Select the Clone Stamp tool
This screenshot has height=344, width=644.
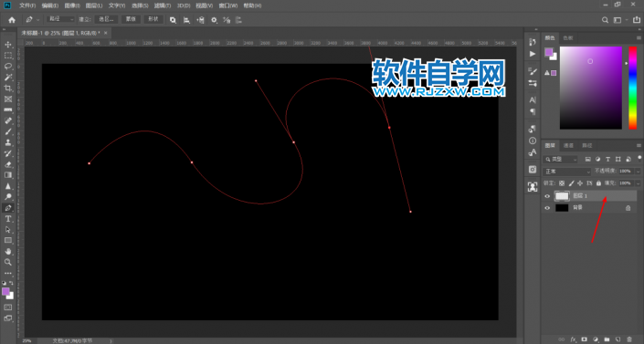point(8,142)
